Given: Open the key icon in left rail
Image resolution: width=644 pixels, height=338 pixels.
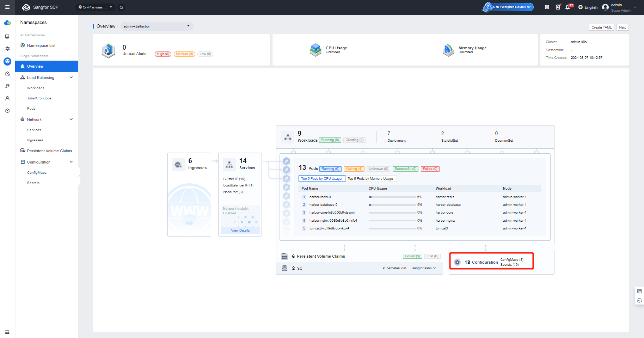Looking at the screenshot, I should click(x=7, y=86).
